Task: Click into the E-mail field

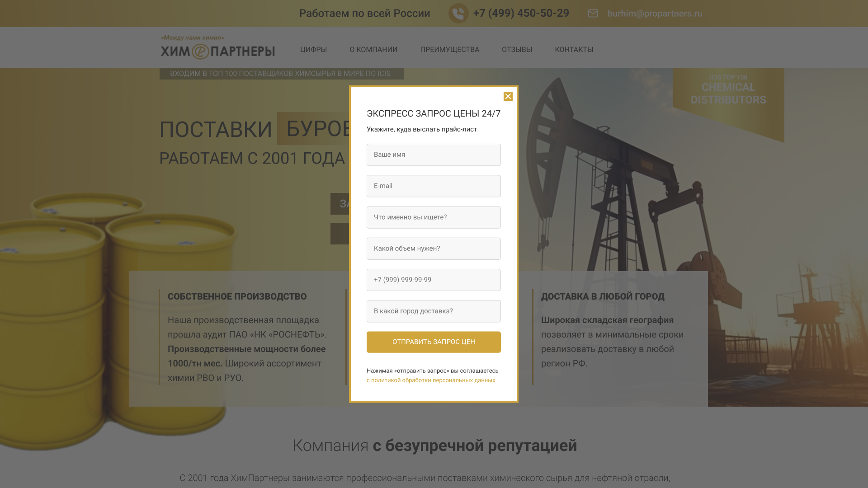Action: click(x=434, y=186)
